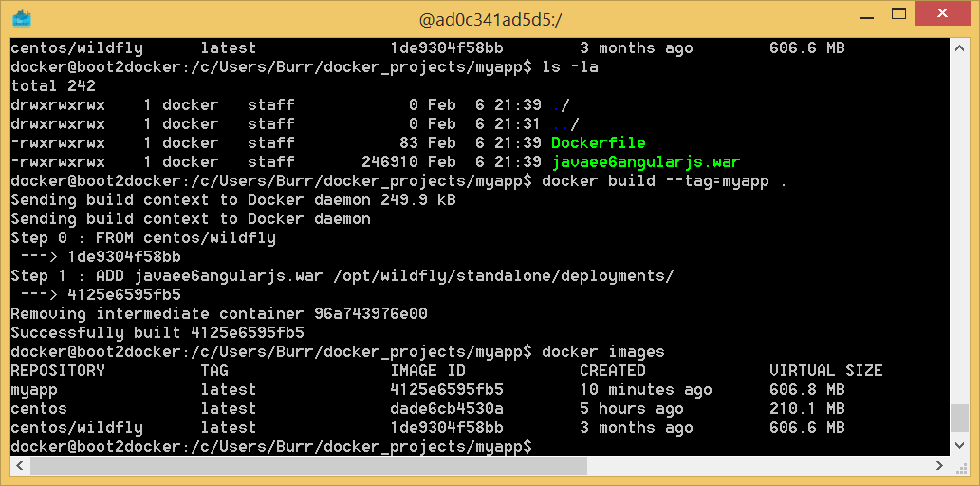This screenshot has height=486, width=980.
Task: Click the green Dockerfile filename
Action: (598, 142)
